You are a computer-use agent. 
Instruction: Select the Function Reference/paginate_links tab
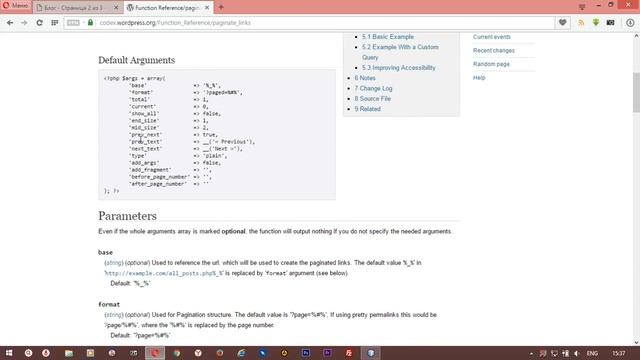coord(167,8)
